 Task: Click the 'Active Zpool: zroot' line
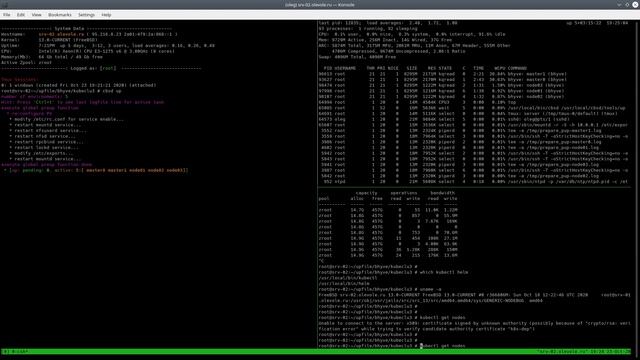coord(27,62)
